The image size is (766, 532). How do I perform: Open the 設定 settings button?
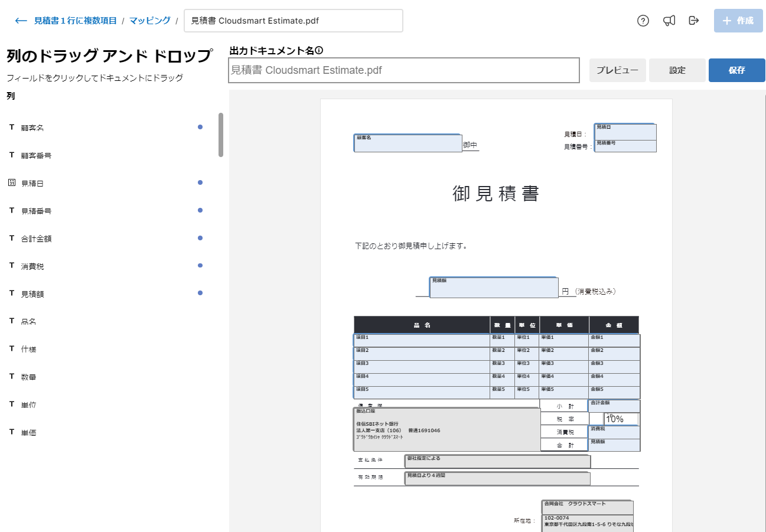pos(677,70)
